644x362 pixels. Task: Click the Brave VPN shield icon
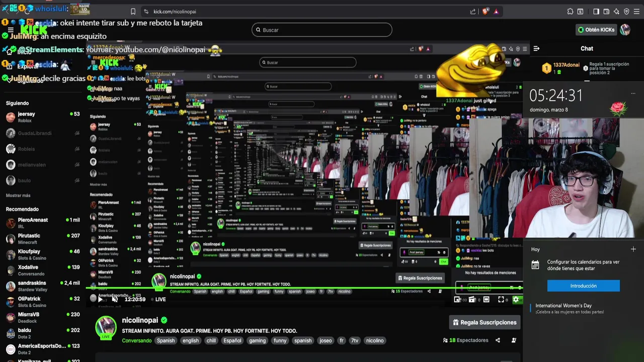(x=626, y=12)
